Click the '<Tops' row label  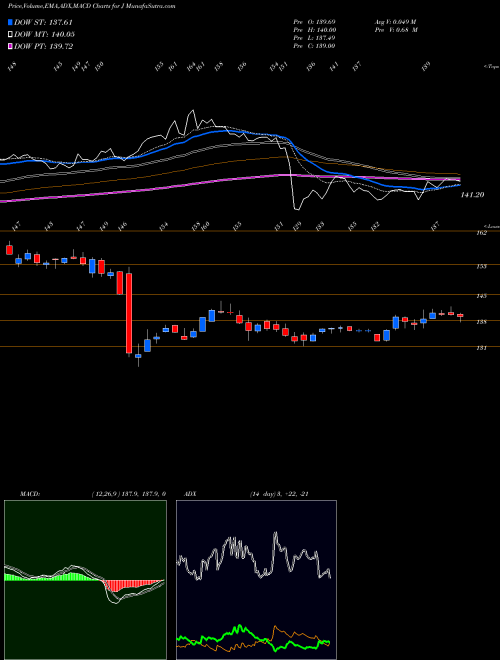(x=492, y=67)
